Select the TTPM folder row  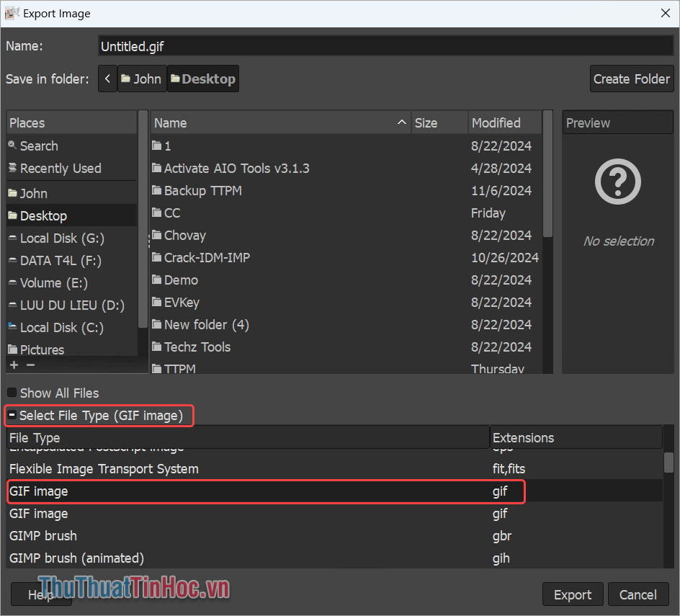pyautogui.click(x=346, y=368)
